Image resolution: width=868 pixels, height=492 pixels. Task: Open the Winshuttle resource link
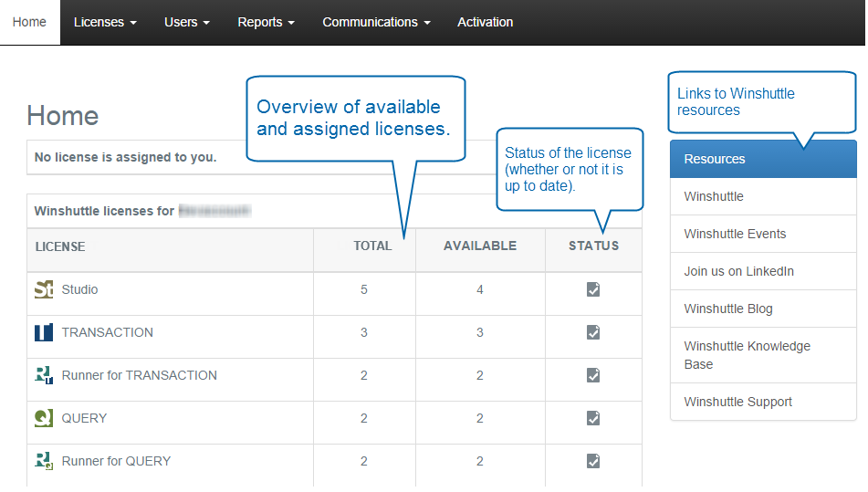(763, 196)
